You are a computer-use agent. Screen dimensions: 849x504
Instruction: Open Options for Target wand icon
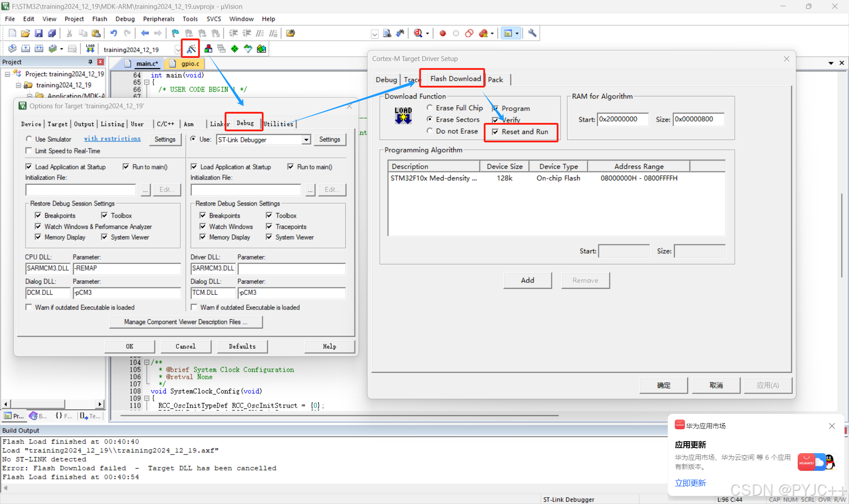coord(191,49)
